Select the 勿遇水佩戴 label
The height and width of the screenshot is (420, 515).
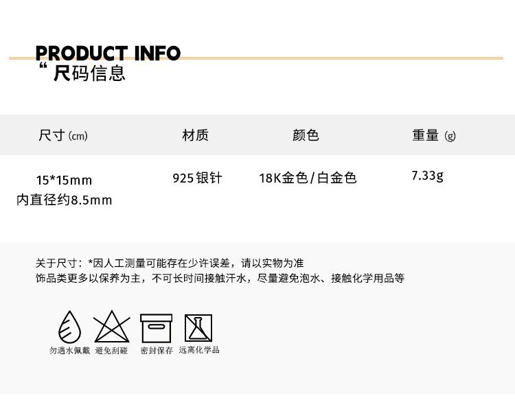tap(69, 351)
